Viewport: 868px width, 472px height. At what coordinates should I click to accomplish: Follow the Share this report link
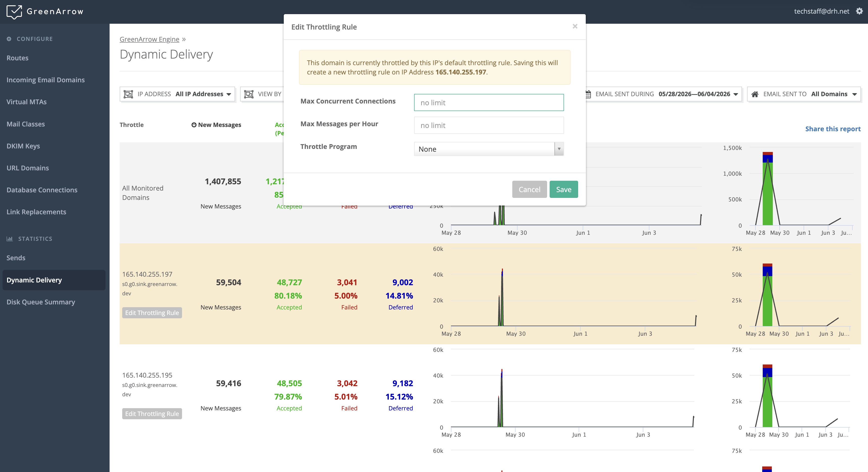(833, 129)
